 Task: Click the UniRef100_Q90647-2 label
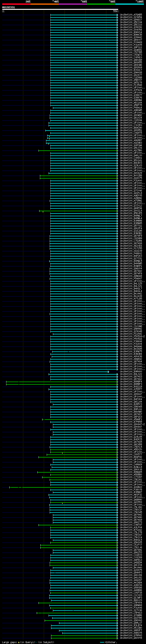132,424
